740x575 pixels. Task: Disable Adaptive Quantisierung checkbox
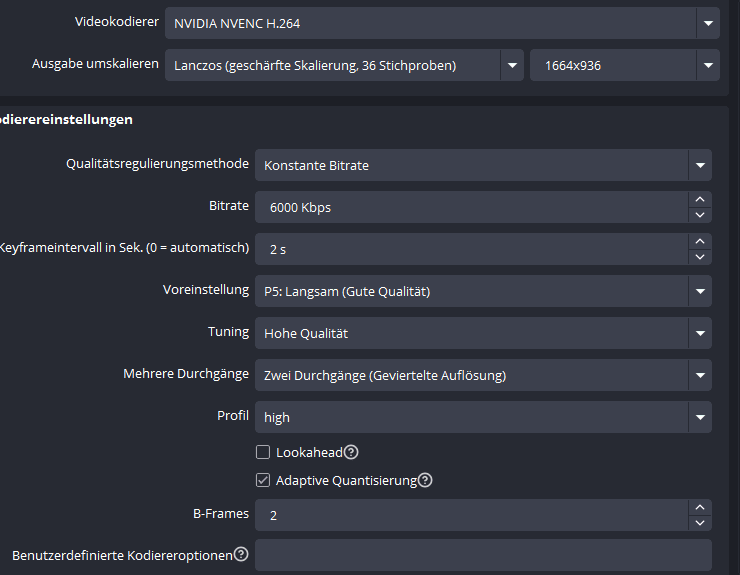coord(263,480)
